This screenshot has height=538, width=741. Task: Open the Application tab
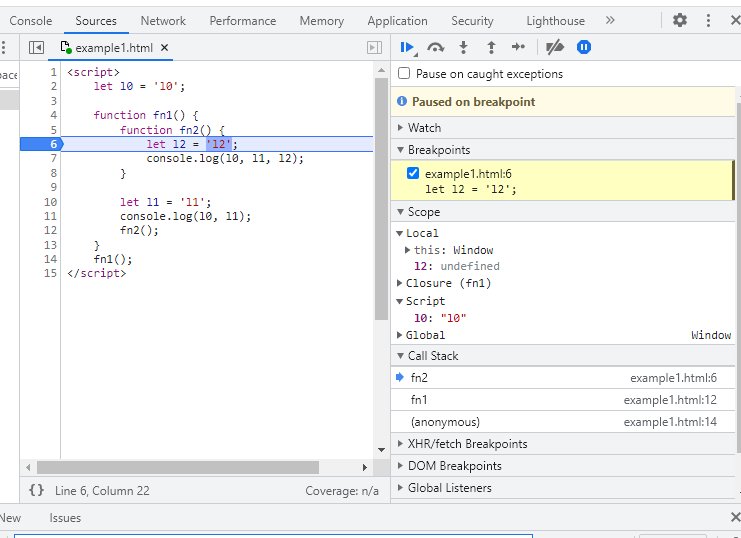tap(397, 21)
